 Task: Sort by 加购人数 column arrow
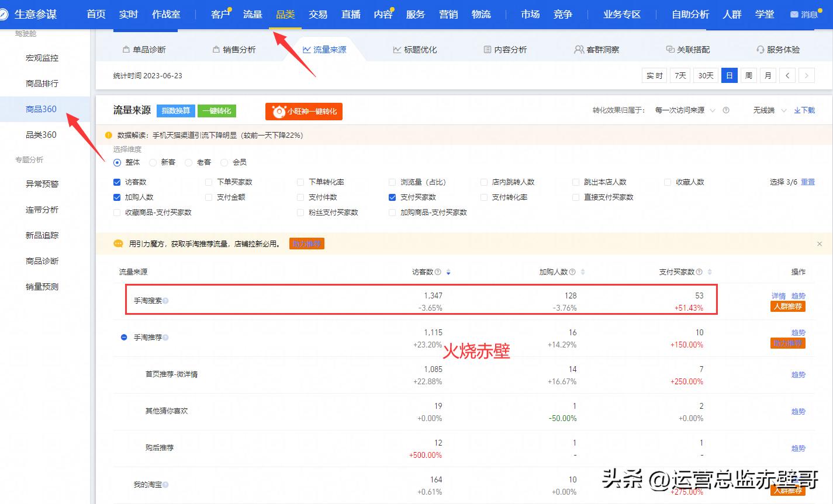coord(583,272)
